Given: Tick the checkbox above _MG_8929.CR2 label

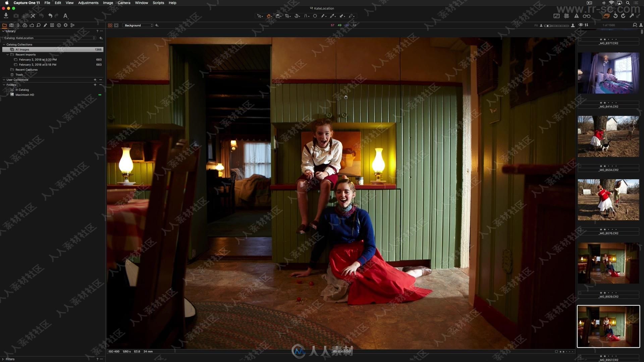Looking at the screenshot, I should (580, 293).
